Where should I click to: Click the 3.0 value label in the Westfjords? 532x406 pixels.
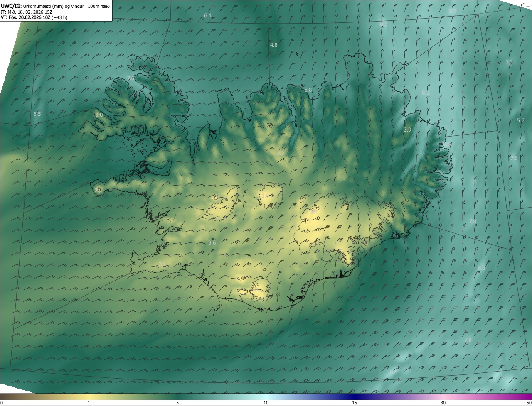coord(99,115)
